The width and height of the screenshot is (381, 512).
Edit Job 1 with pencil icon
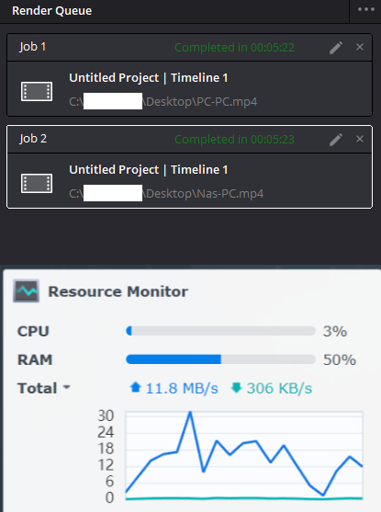pyautogui.click(x=336, y=48)
